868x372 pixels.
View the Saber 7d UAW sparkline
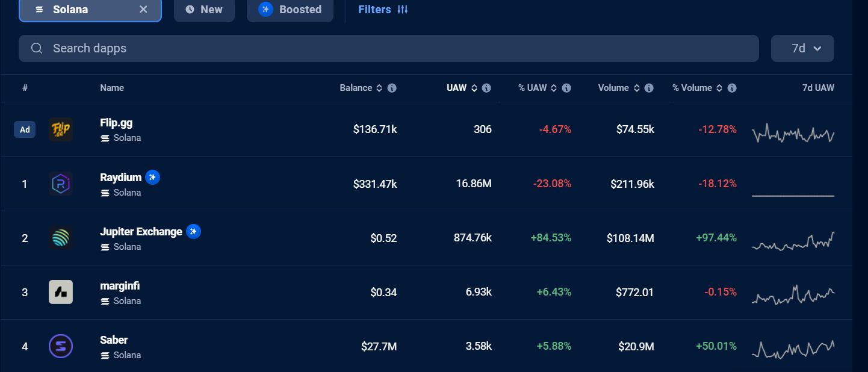(x=793, y=350)
